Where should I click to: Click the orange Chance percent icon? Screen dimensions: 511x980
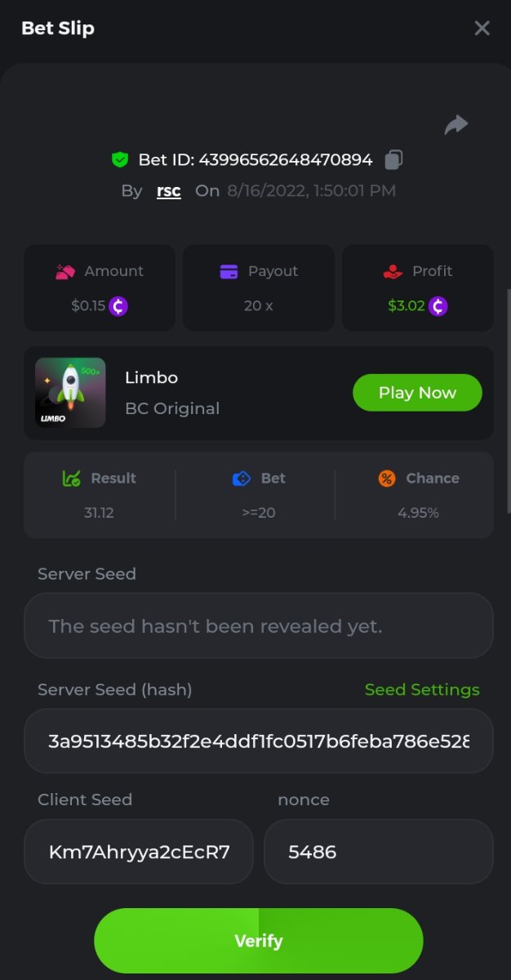pos(387,479)
